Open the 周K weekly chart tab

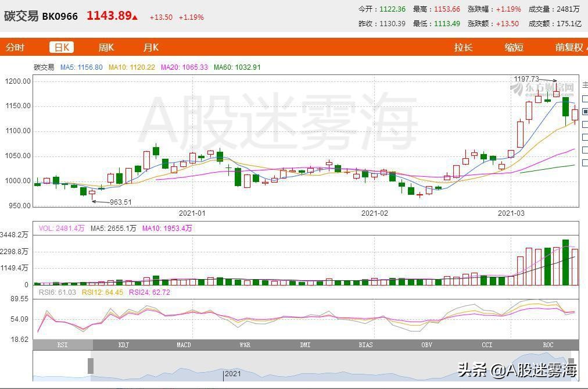click(105, 47)
